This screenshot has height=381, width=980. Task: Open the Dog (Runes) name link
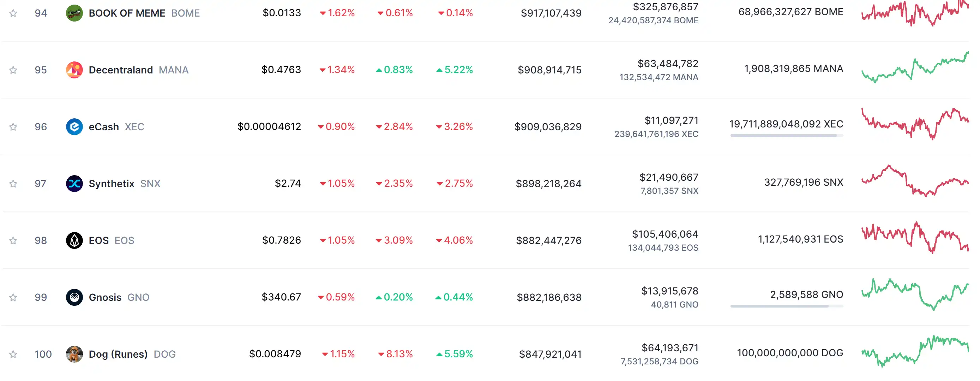click(x=118, y=354)
